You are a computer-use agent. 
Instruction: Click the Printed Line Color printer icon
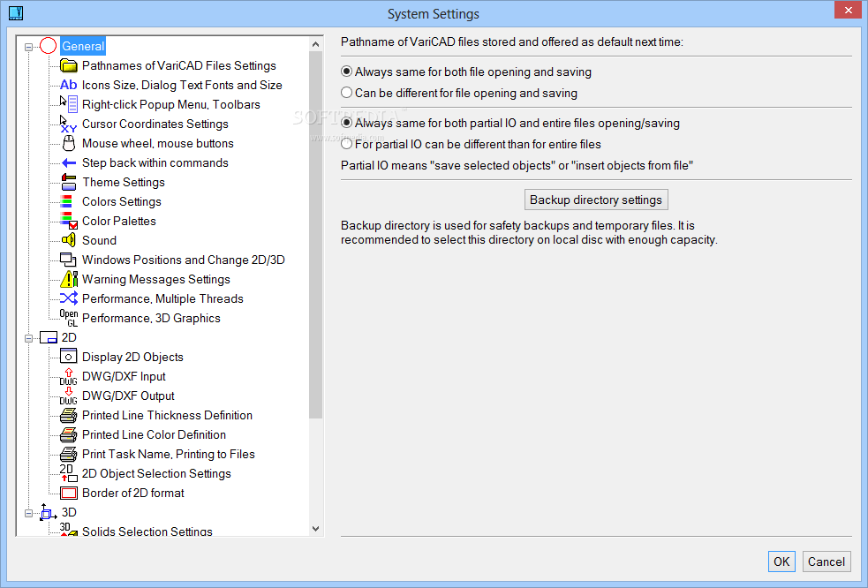(x=69, y=434)
